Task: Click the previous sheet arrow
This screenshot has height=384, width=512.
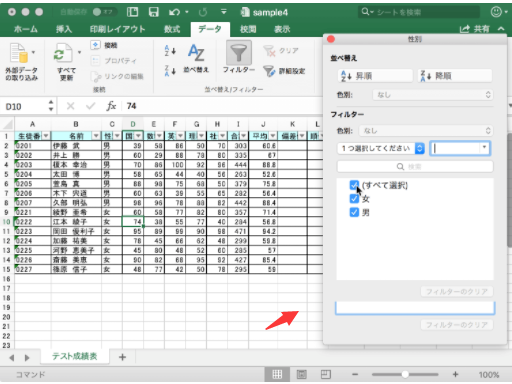Action: click(x=12, y=358)
